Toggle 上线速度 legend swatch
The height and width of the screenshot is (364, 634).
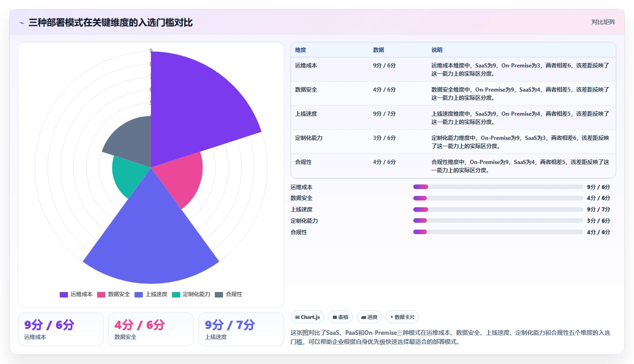tap(139, 294)
